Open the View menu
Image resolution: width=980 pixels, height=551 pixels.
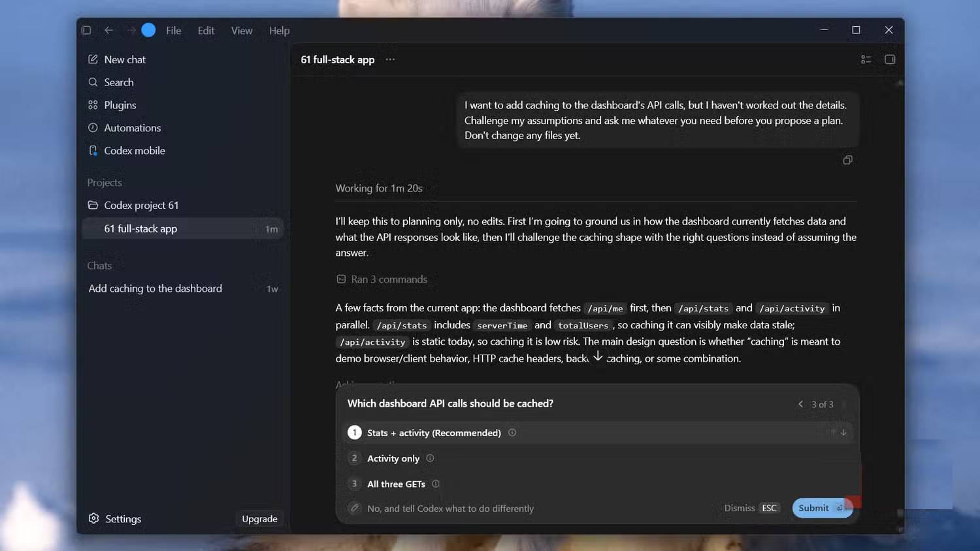[242, 31]
